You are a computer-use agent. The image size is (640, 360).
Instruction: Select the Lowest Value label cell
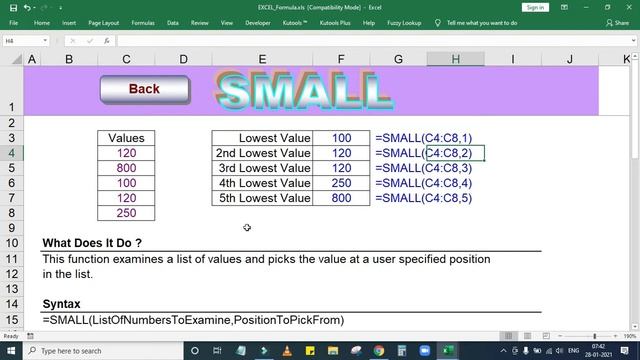pyautogui.click(x=262, y=138)
